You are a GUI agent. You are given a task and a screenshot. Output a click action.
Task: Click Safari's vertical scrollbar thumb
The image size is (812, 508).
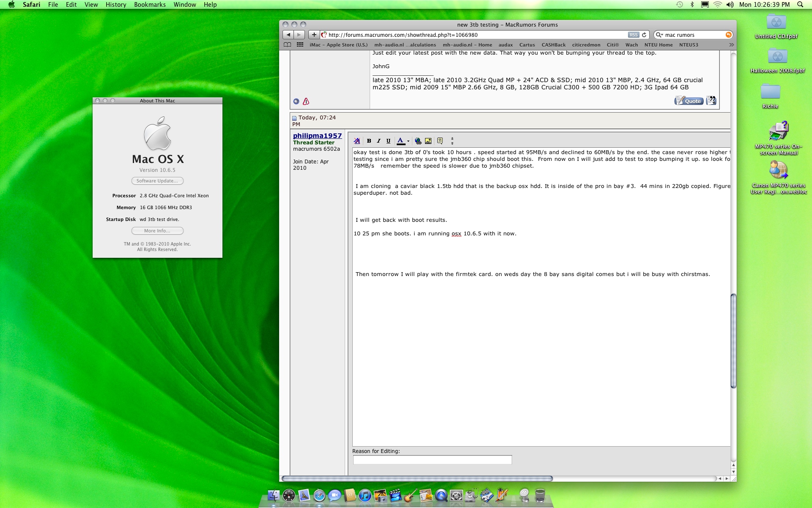coord(733,341)
